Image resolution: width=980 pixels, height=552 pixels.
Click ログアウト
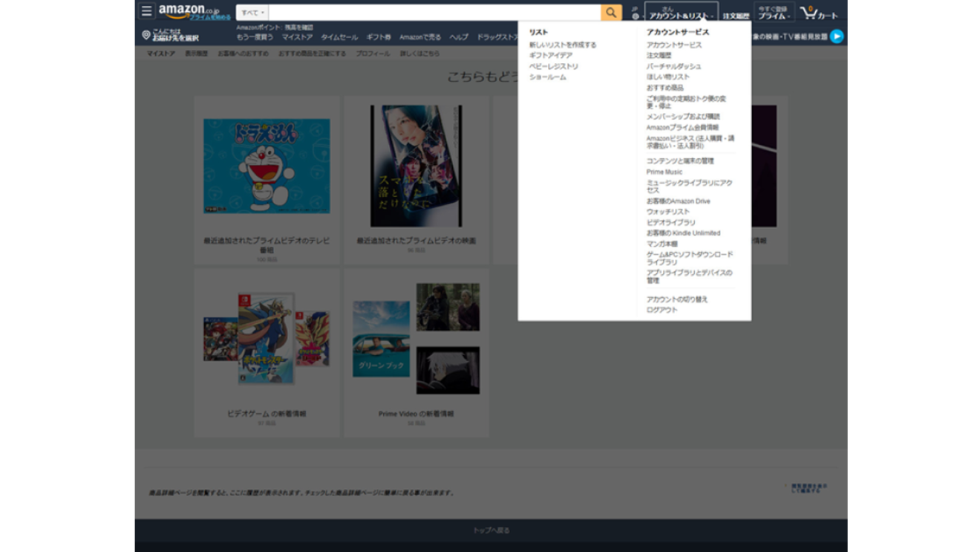point(661,310)
